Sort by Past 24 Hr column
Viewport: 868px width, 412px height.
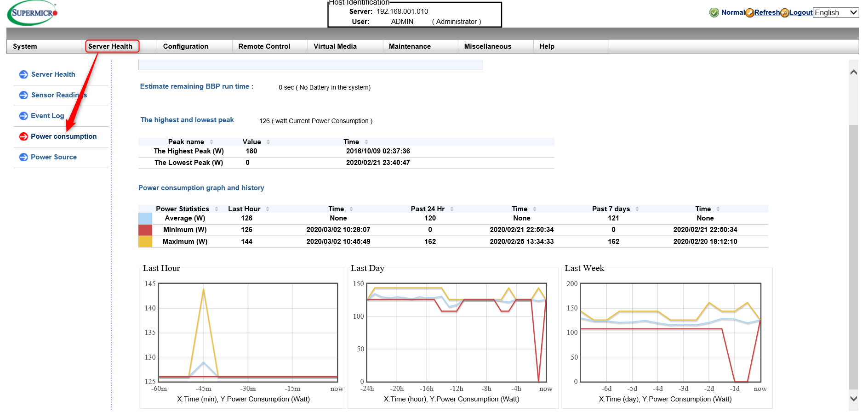tap(452, 209)
